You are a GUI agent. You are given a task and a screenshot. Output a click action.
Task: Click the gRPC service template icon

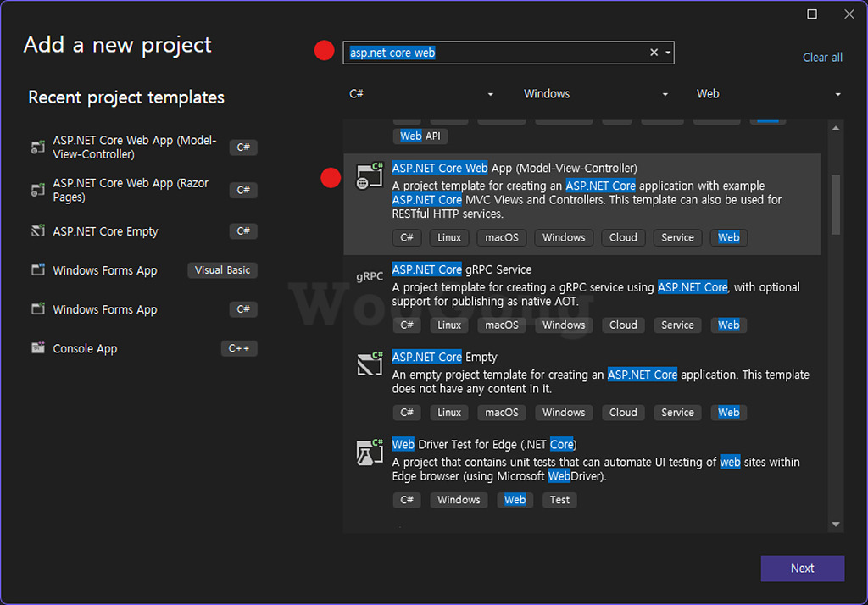pyautogui.click(x=370, y=276)
